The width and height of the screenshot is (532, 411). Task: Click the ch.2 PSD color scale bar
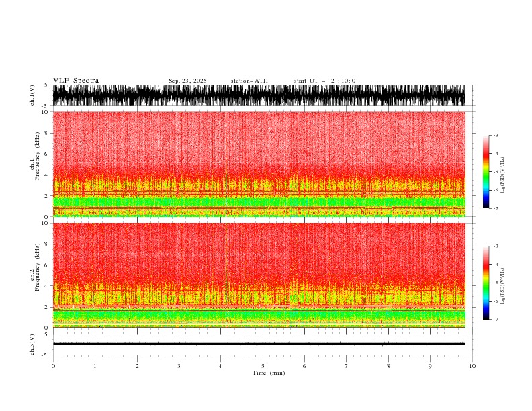[486, 283]
